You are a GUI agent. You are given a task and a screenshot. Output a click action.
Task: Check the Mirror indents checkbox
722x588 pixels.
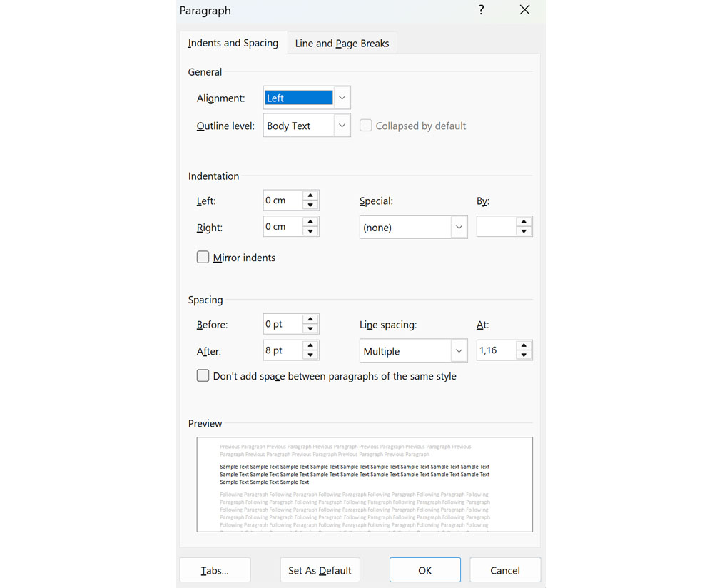click(203, 258)
